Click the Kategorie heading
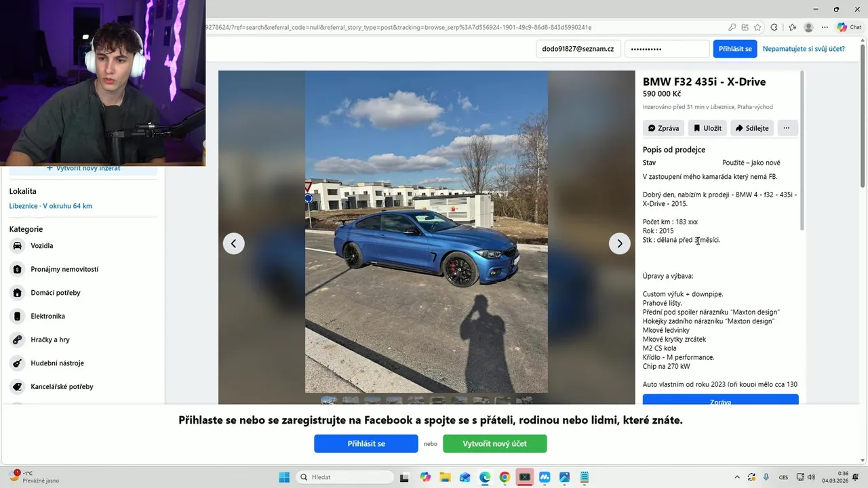 coord(26,229)
